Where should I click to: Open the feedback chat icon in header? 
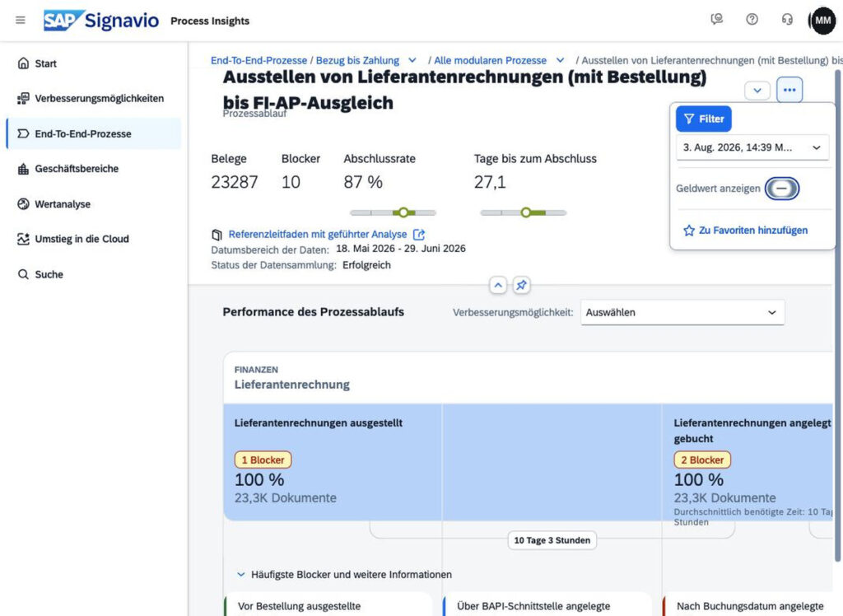tap(717, 20)
